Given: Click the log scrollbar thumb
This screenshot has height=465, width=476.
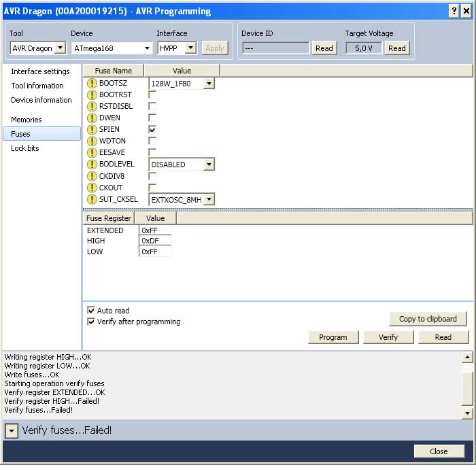Looking at the screenshot, I should pos(467,389).
